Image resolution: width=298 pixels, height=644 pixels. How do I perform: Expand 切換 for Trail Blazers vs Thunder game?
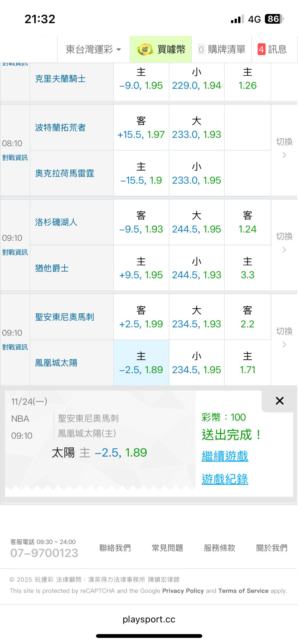(x=284, y=147)
